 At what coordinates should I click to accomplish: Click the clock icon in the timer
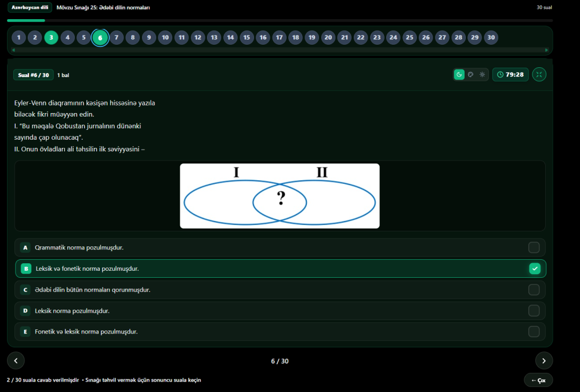click(500, 75)
